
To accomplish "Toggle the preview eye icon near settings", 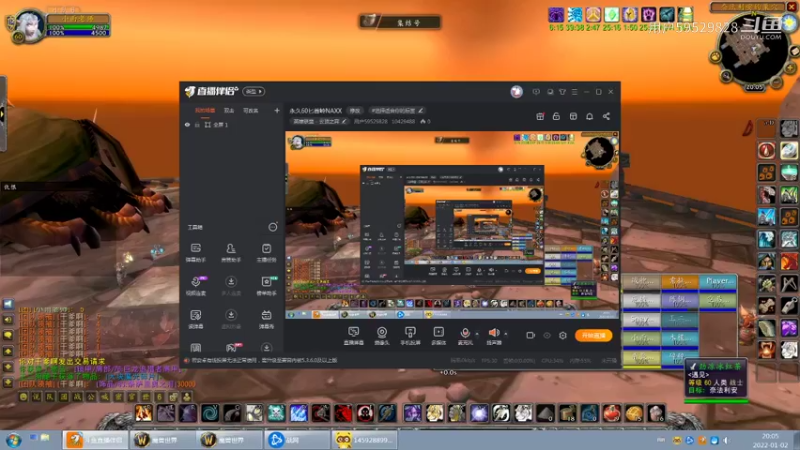I will 547,335.
